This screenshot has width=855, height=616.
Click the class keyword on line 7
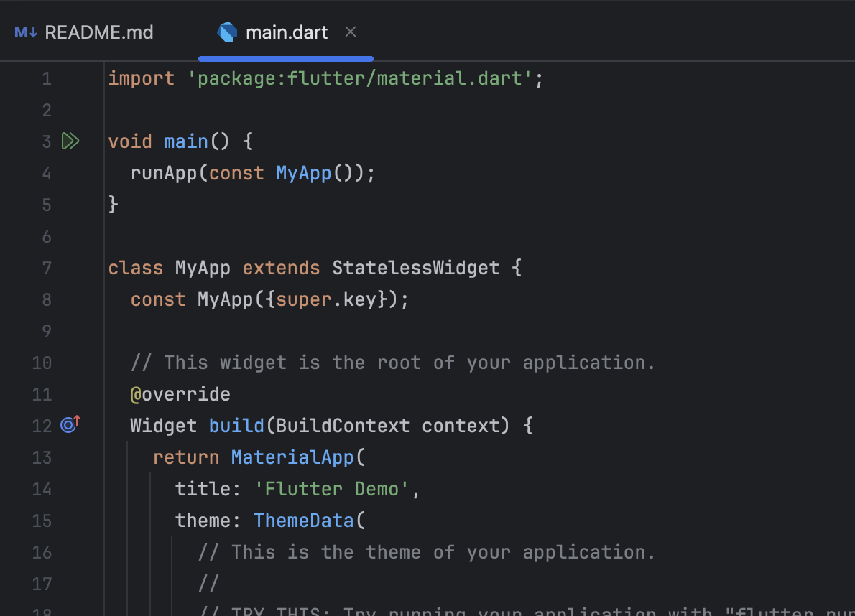click(136, 268)
